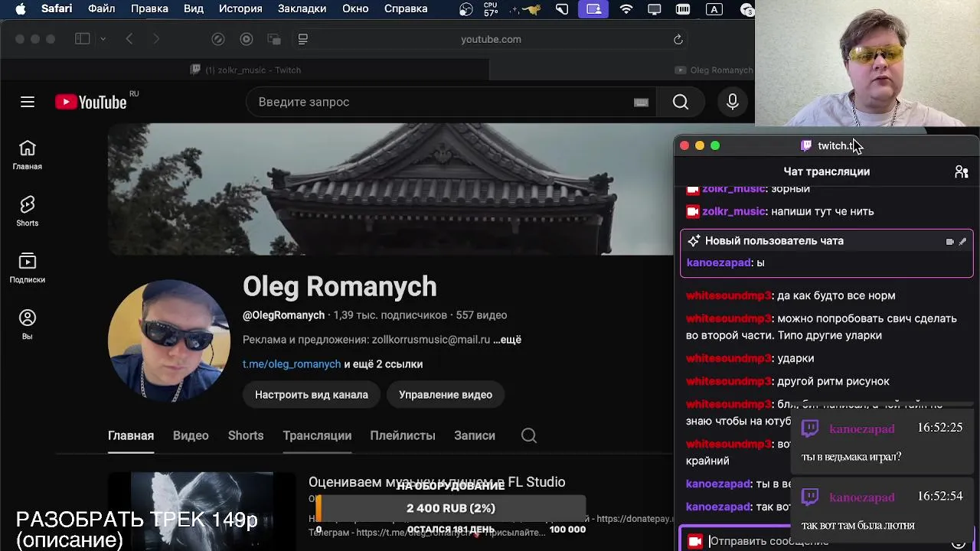Open the Справка menu
The image size is (980, 551).
(x=406, y=8)
